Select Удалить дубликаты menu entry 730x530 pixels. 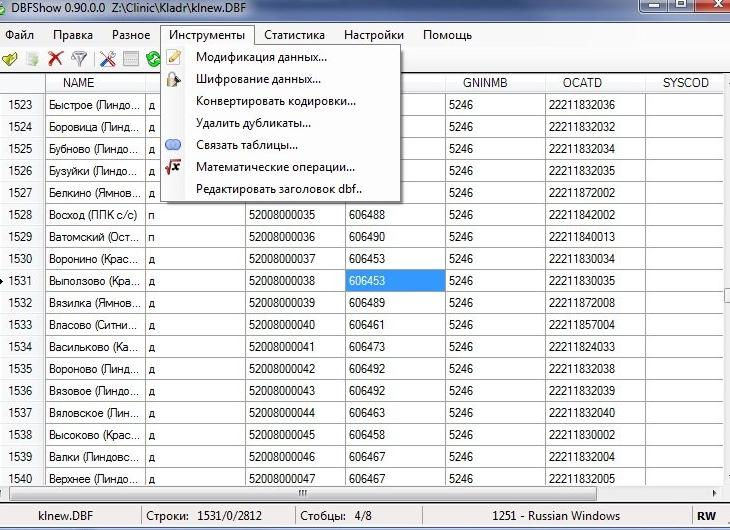tap(280, 123)
